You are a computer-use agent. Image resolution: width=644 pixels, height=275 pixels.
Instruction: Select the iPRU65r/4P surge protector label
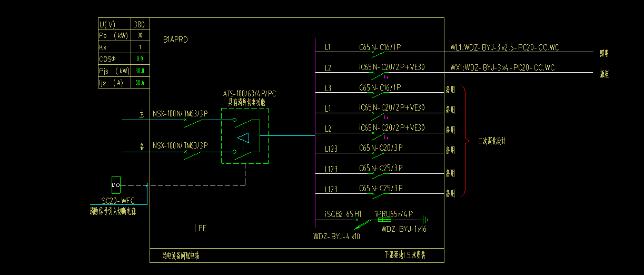pyautogui.click(x=394, y=214)
